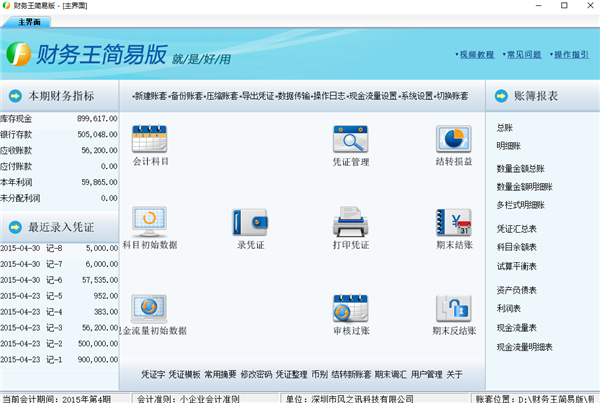Screen dimensions: 600x403
Task: Select voucher row 记-2 amount 500,000.00
Action: coord(59,344)
